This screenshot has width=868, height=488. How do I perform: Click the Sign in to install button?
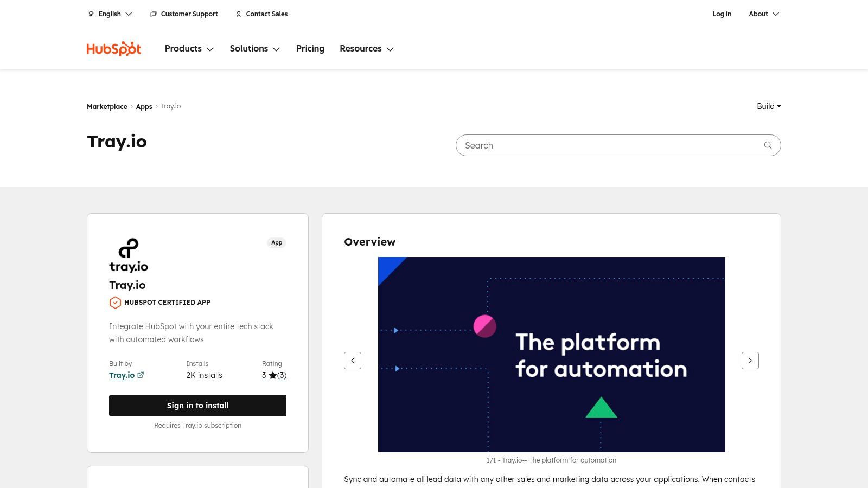pos(197,405)
